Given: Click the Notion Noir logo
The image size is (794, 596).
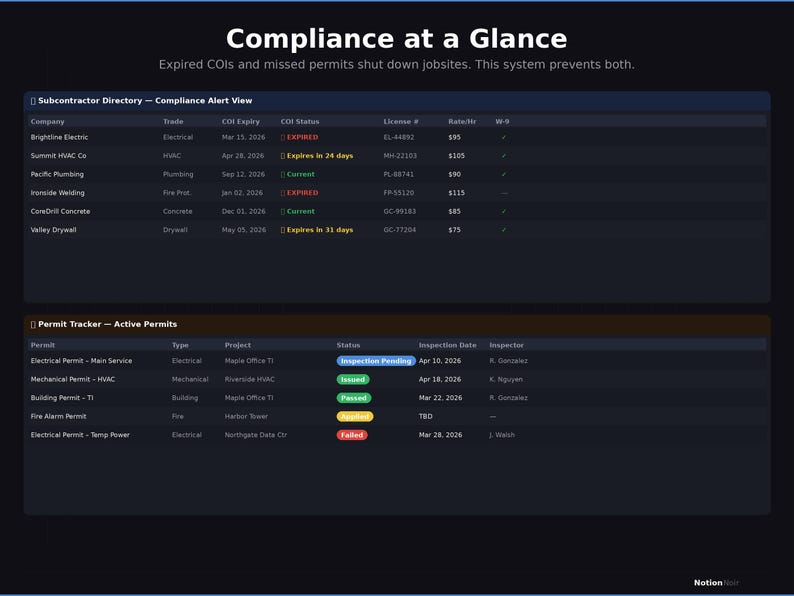Looking at the screenshot, I should (717, 583).
